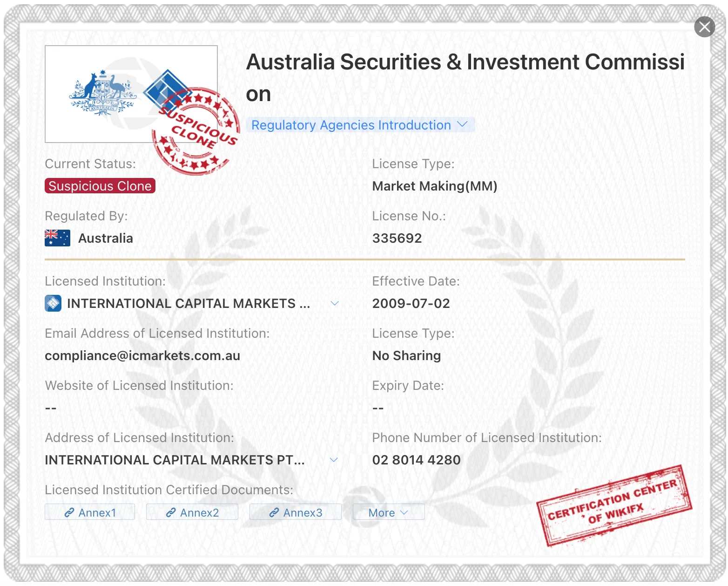
Task: Click the Certification Center of WikiFX stamp
Action: point(614,505)
